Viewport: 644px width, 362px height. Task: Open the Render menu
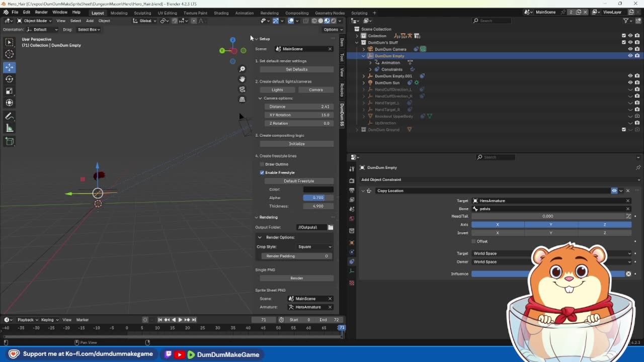point(41,12)
